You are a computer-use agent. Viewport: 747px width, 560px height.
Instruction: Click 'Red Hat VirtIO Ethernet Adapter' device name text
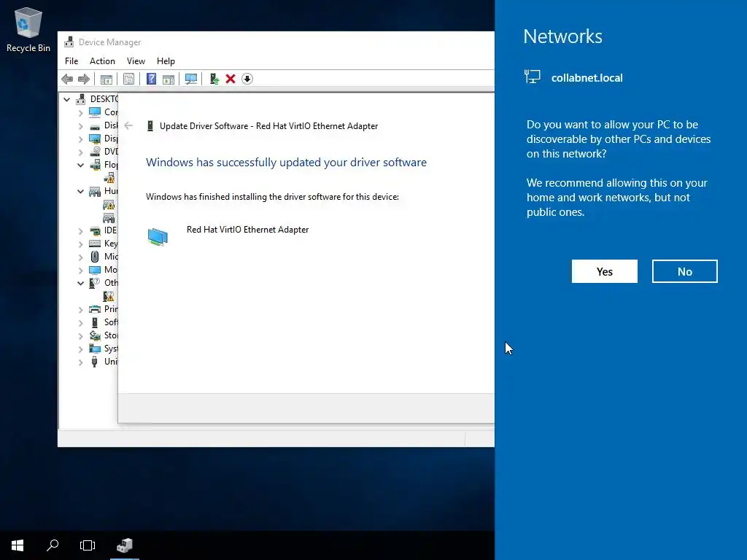point(248,230)
